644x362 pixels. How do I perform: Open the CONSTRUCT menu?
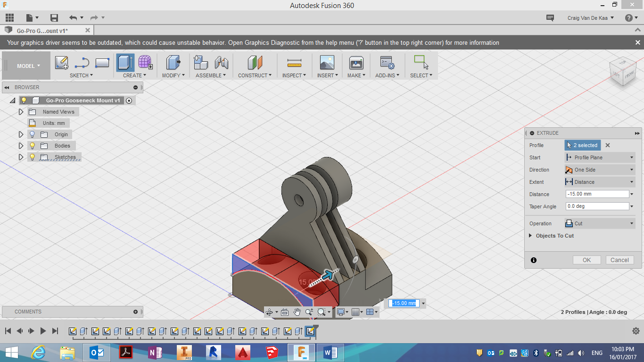255,75
